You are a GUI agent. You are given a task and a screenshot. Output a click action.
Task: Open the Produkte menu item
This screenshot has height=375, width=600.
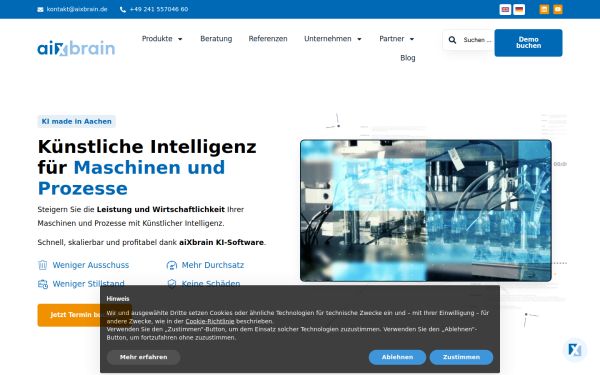(157, 39)
